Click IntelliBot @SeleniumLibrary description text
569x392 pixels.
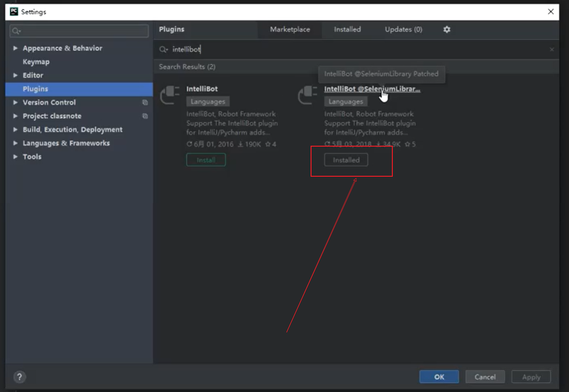(370, 123)
